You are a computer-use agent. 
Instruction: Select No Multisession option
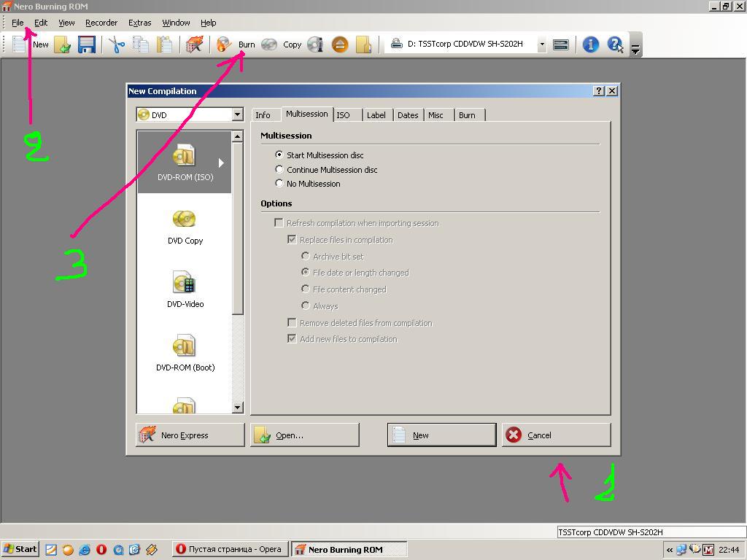[x=308, y=183]
